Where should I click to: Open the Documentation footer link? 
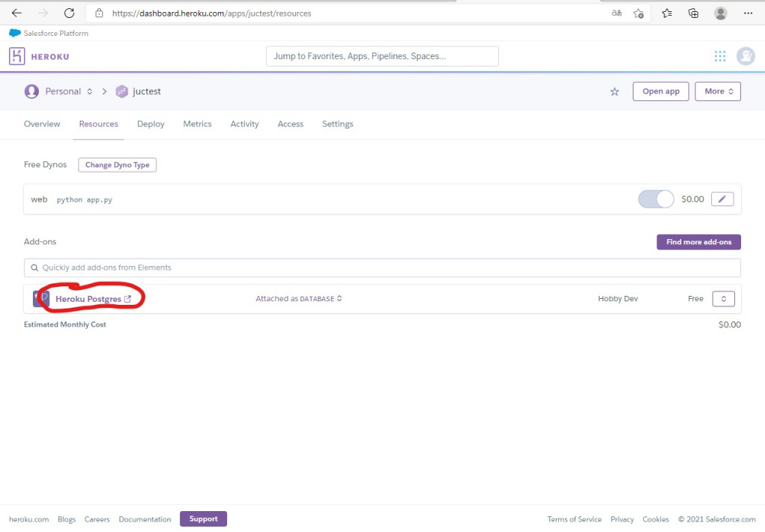click(x=145, y=519)
